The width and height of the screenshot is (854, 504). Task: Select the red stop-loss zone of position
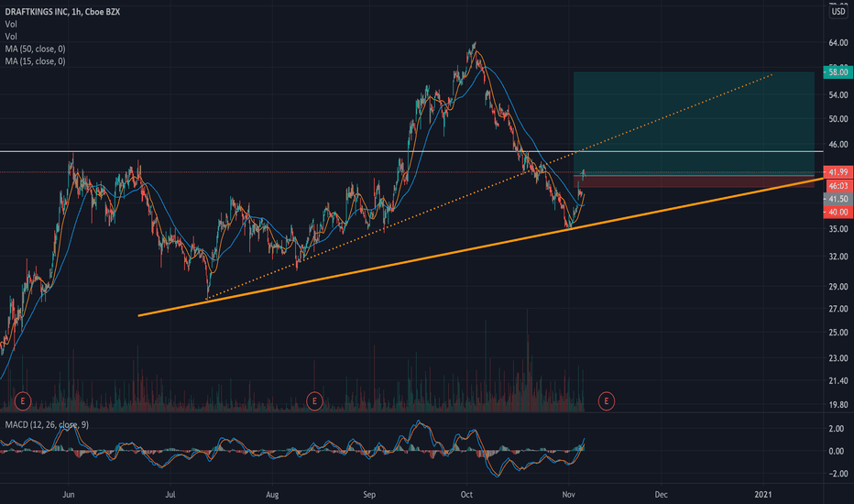(694, 181)
